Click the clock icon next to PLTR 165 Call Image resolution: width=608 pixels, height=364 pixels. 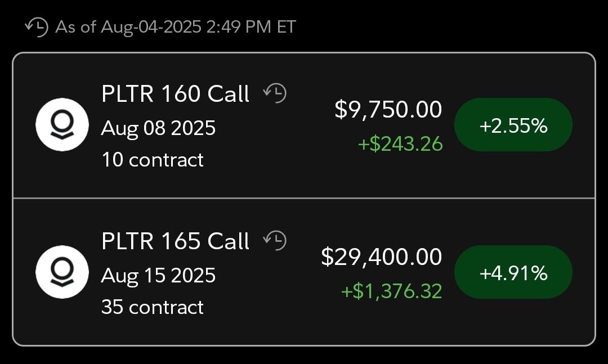pyautogui.click(x=275, y=240)
